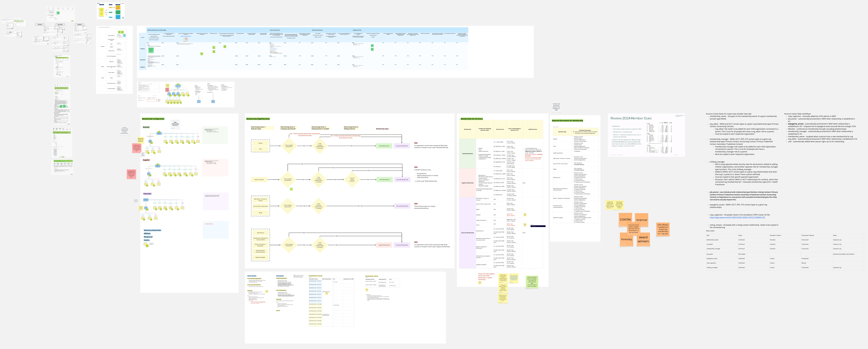The height and width of the screenshot is (349, 868).
Task: Click the Retailers rounded label
Action: (40, 25)
